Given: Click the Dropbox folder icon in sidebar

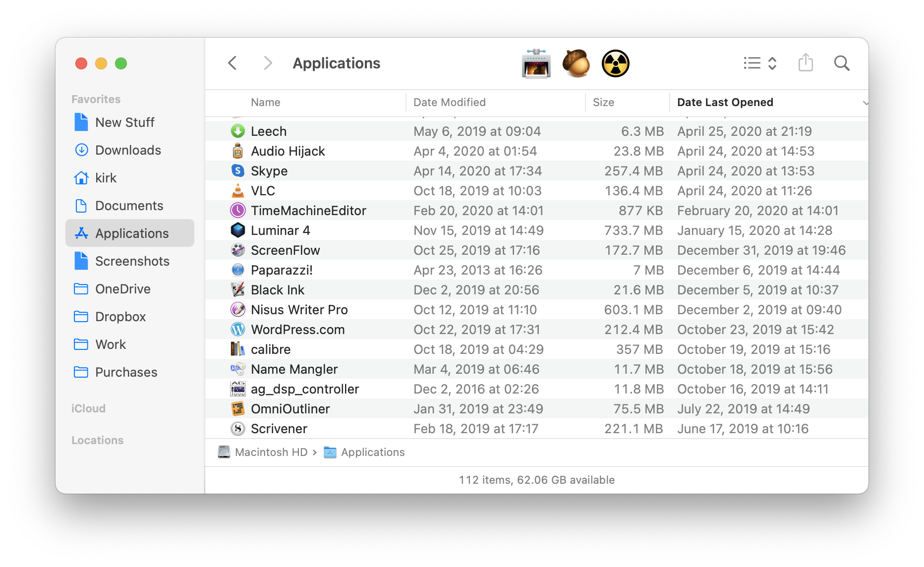Looking at the screenshot, I should (82, 316).
